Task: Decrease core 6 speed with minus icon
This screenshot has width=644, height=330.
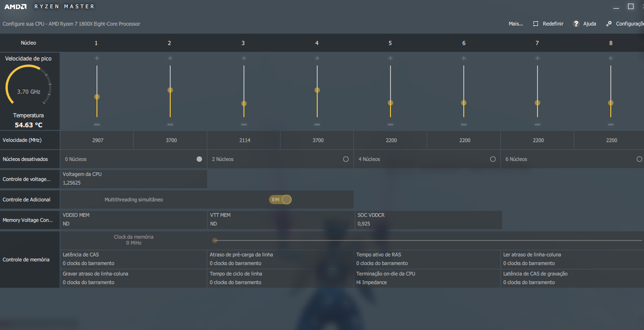Action: click(x=464, y=125)
